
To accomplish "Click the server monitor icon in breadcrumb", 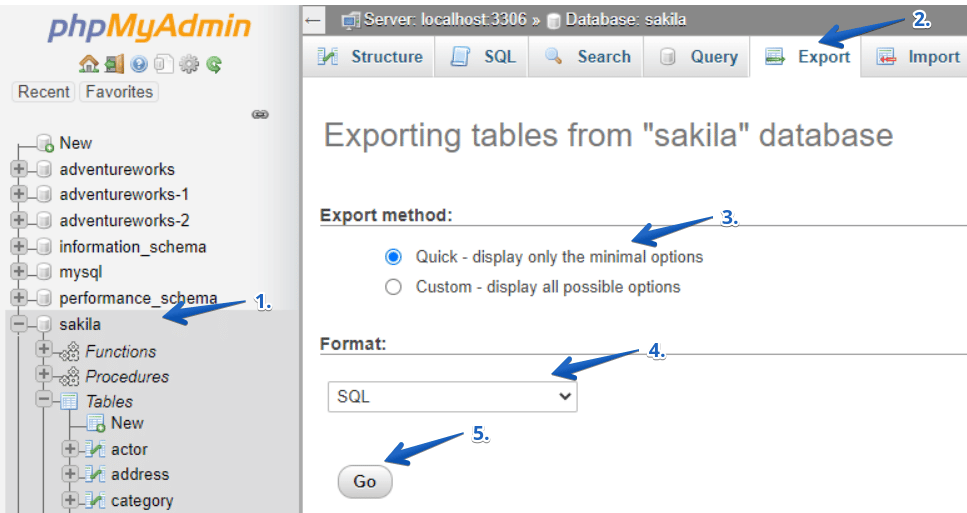I will pos(351,21).
